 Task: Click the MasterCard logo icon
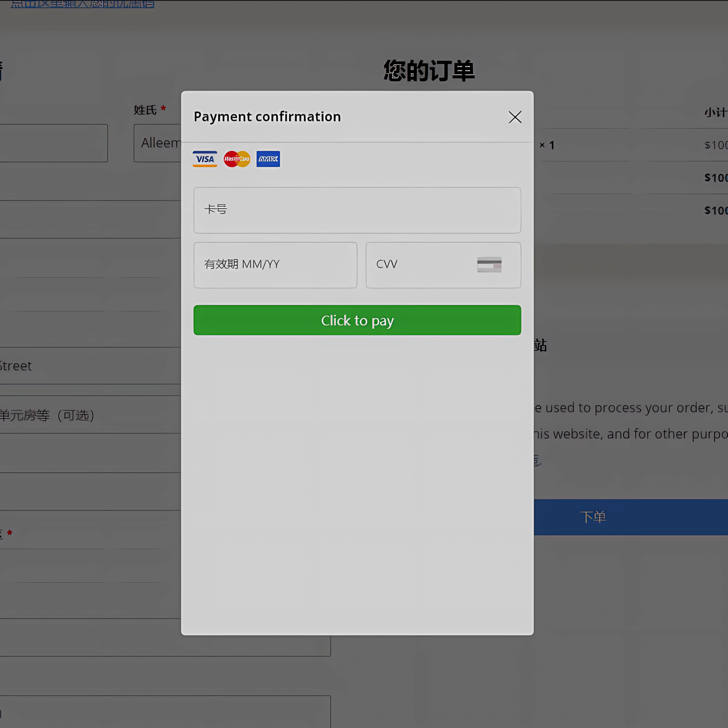point(237,159)
